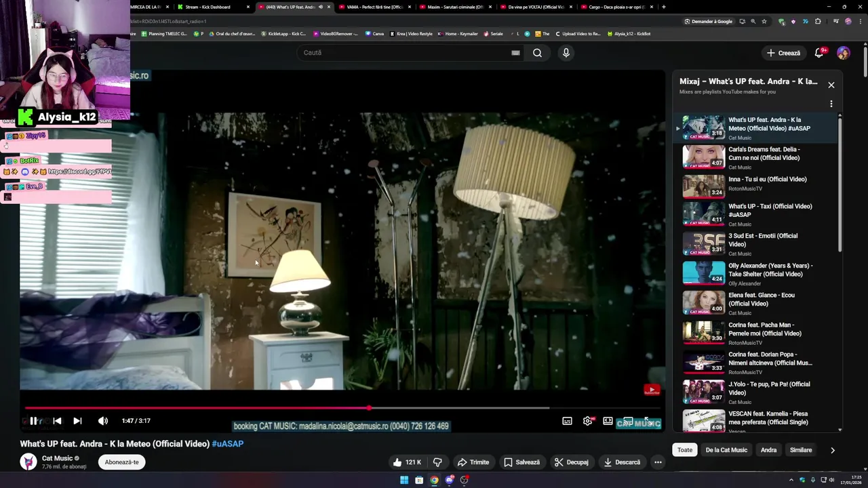Viewport: 868px width, 488px height.
Task: Select the Toate filter chip
Action: tap(685, 450)
